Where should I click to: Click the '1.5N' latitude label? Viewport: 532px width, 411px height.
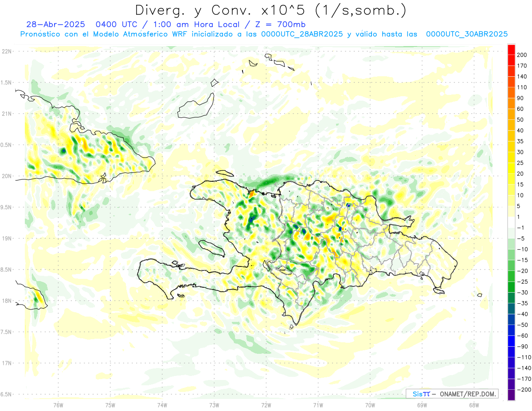click(x=6, y=82)
